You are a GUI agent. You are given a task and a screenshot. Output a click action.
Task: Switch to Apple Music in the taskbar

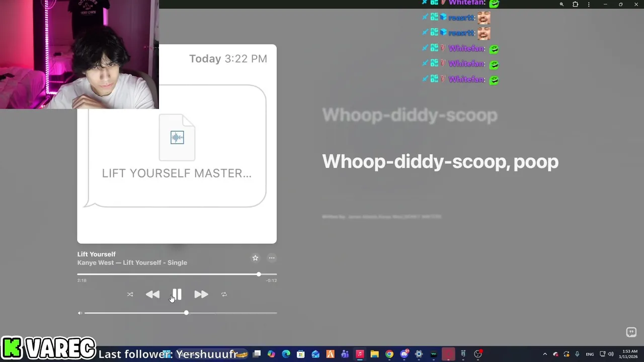pos(360,354)
